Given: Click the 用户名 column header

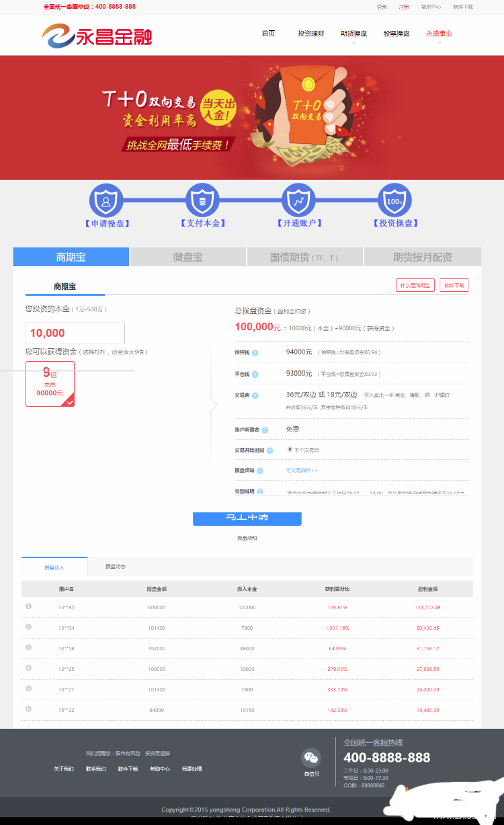Looking at the screenshot, I should pos(66,588).
